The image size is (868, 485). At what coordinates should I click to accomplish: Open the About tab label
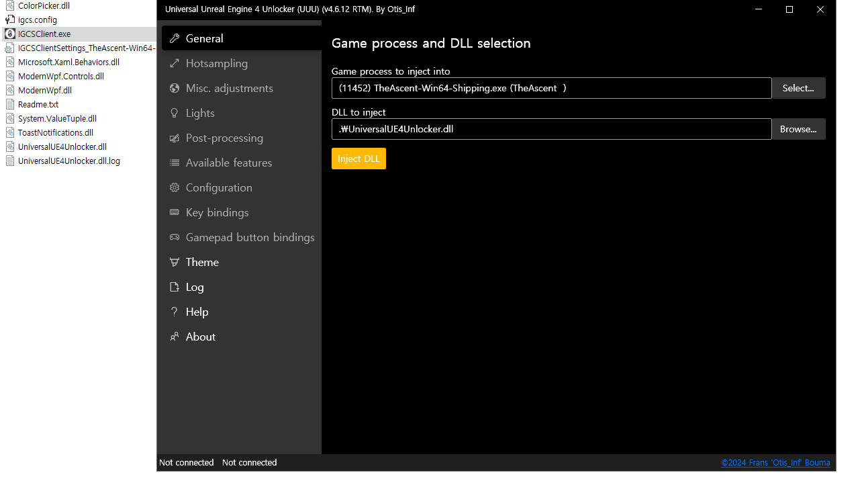click(201, 337)
